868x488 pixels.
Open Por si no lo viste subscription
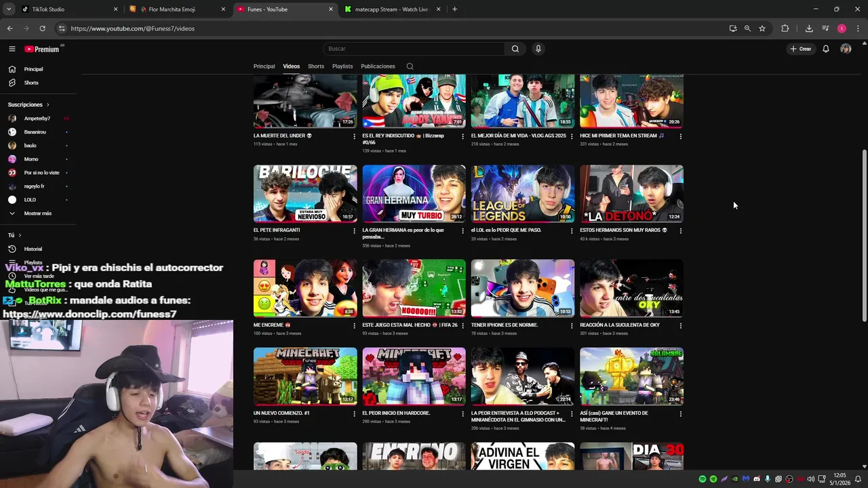click(x=38, y=173)
